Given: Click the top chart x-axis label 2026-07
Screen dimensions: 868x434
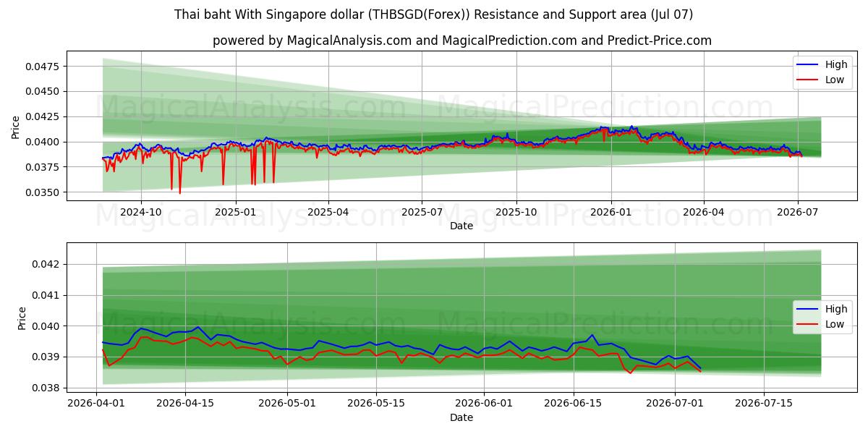Looking at the screenshot, I should (x=797, y=213).
